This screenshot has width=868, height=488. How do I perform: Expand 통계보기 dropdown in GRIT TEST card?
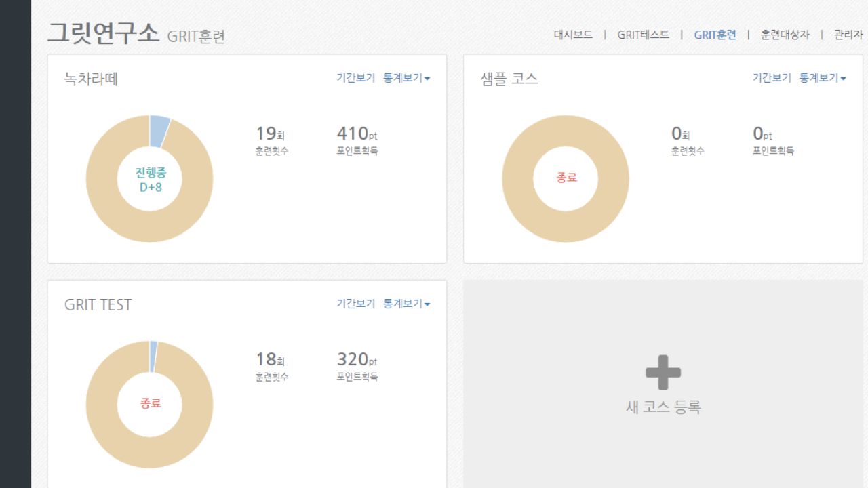(406, 304)
